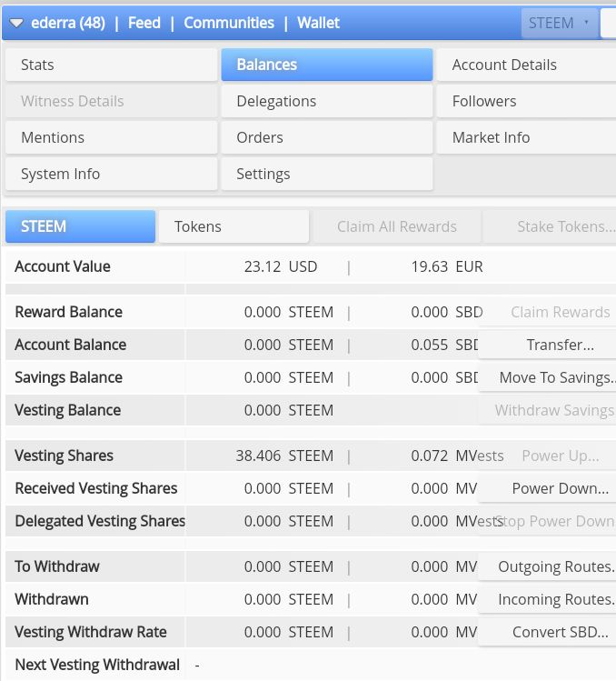
Task: Open the Wallet link in the header
Action: pos(318,23)
